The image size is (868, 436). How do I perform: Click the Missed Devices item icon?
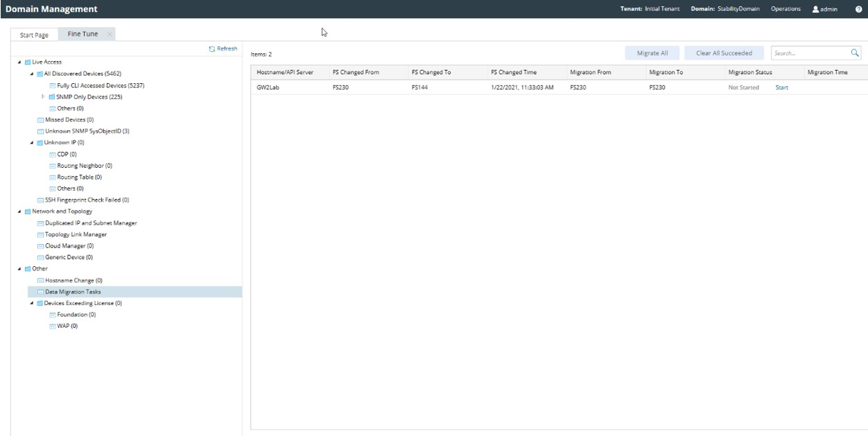40,120
